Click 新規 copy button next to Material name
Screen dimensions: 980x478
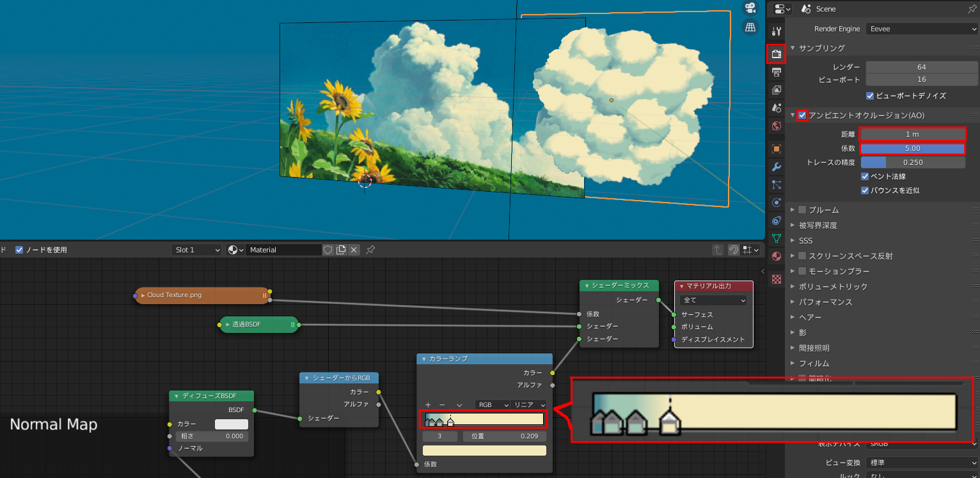pyautogui.click(x=342, y=250)
